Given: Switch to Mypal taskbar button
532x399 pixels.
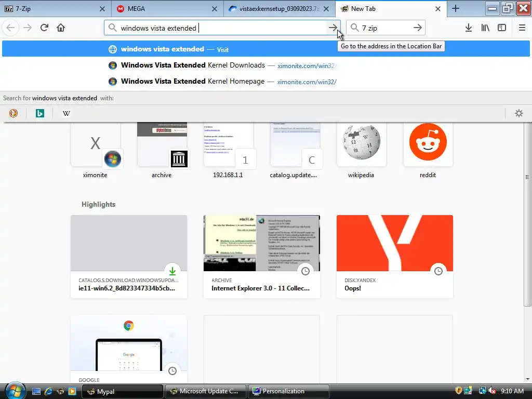Looking at the screenshot, I should point(123,391).
